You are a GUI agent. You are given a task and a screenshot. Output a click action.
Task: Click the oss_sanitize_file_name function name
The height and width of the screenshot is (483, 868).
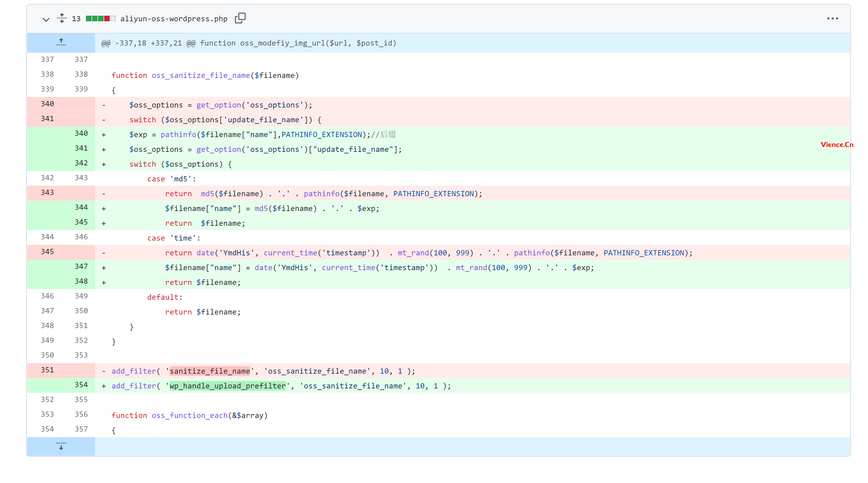tap(201, 75)
